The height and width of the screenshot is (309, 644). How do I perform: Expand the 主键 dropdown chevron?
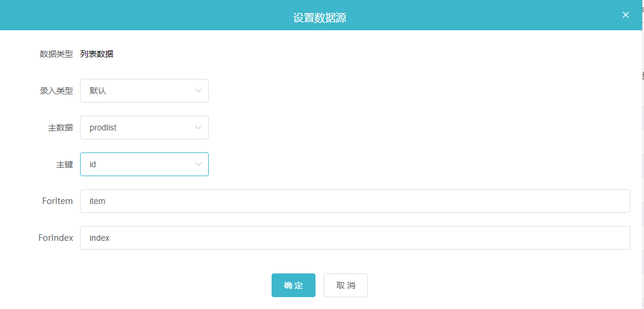tap(199, 164)
